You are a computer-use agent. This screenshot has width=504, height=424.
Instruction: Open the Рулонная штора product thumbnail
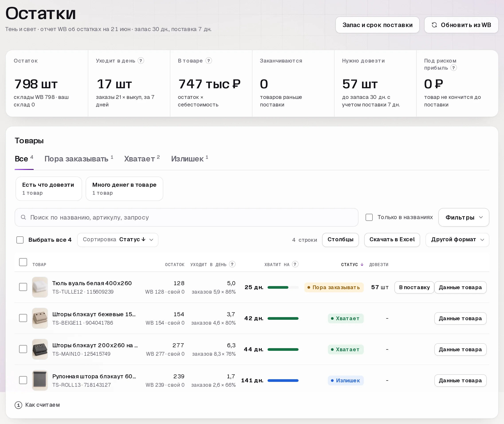pyautogui.click(x=40, y=380)
